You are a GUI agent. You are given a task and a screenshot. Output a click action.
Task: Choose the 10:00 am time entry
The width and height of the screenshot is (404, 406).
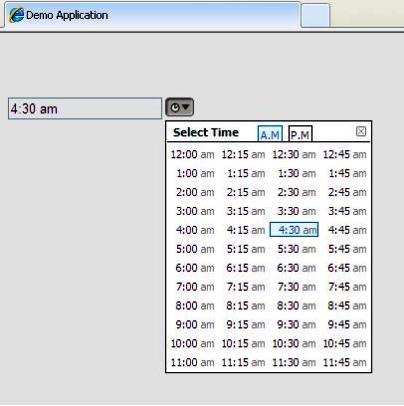(192, 344)
